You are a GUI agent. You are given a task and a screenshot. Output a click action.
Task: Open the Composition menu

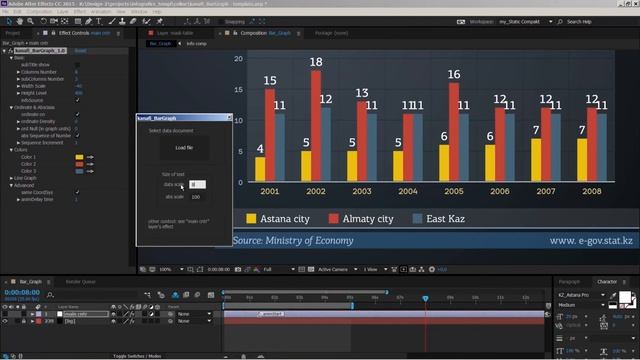click(39, 12)
